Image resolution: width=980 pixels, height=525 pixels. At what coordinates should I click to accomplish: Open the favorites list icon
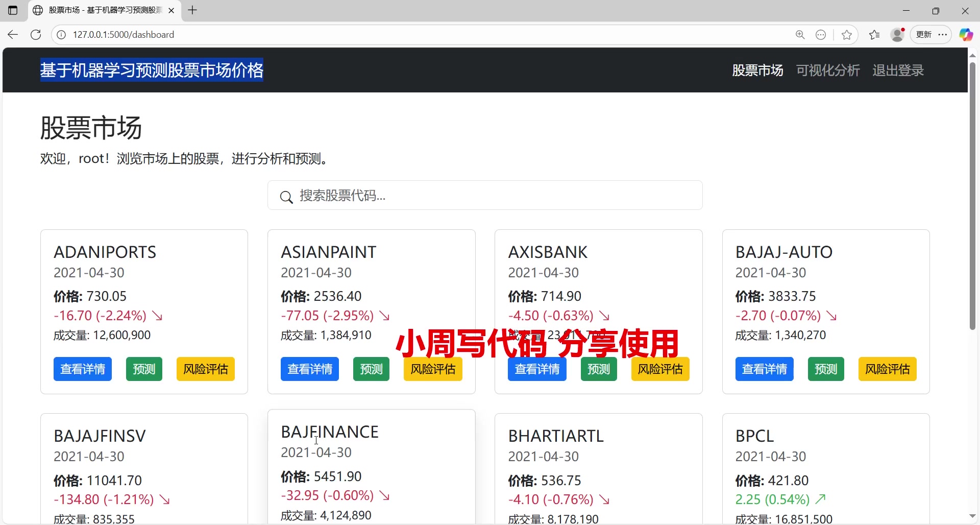pos(874,34)
